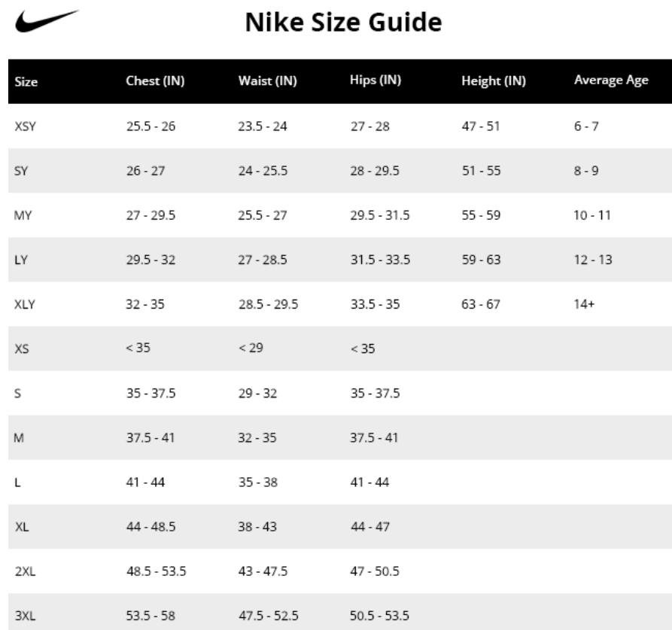The width and height of the screenshot is (672, 630).
Task: Select the S size row label
Action: coord(17,394)
